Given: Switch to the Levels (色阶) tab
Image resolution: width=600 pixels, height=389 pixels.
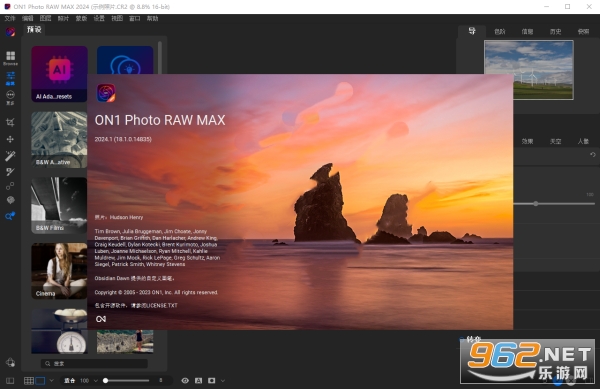Looking at the screenshot, I should (499, 32).
